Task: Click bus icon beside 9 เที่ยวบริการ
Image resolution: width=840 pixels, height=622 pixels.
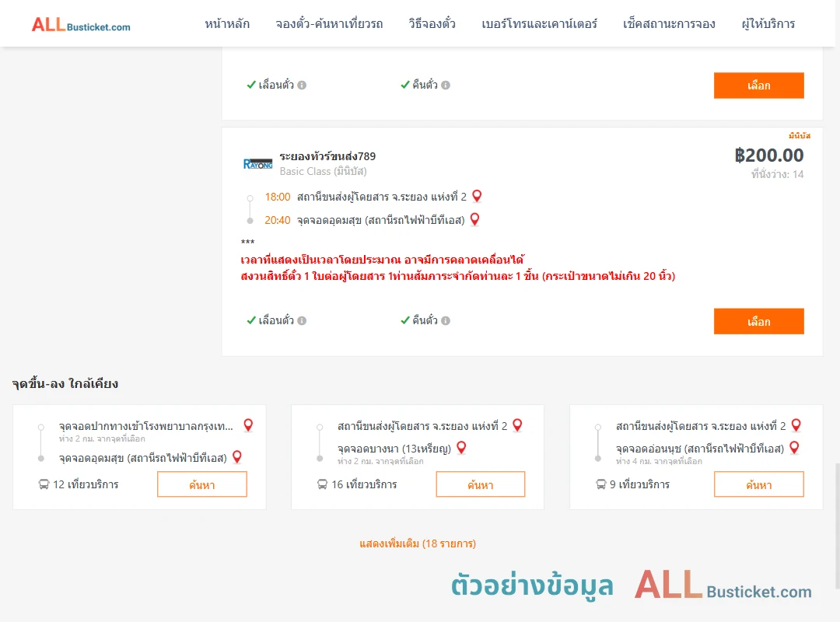Action: point(601,484)
